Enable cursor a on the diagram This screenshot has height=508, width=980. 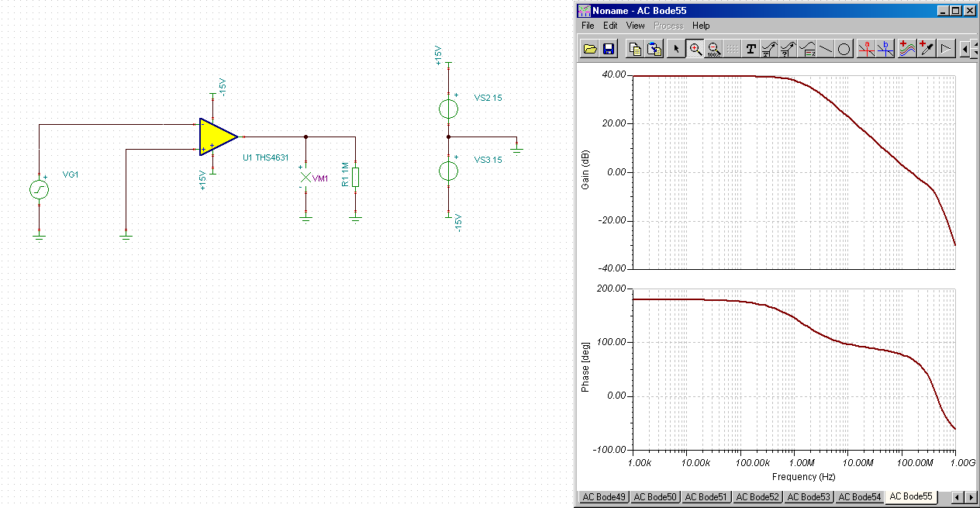tap(868, 49)
